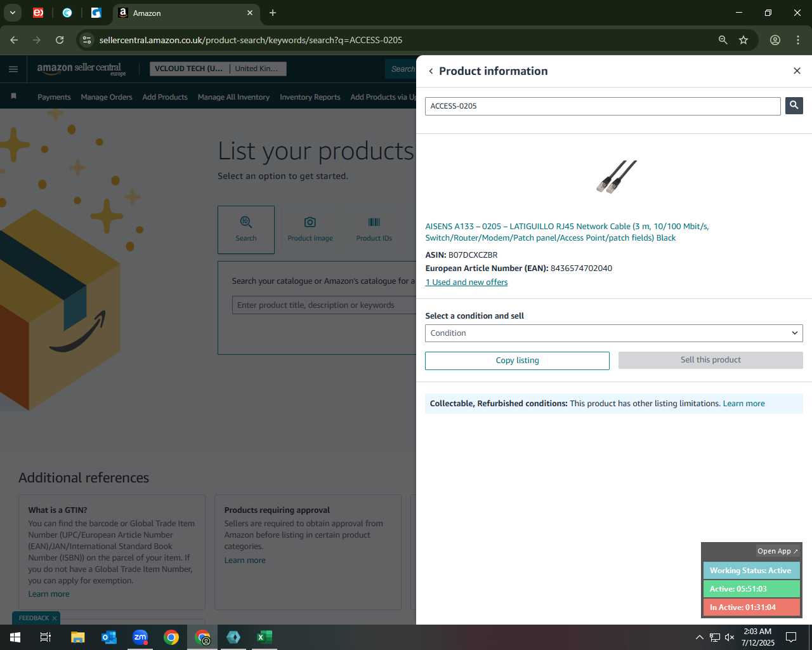Click the Sell this product button
Viewport: 812px width, 650px height.
click(x=710, y=360)
